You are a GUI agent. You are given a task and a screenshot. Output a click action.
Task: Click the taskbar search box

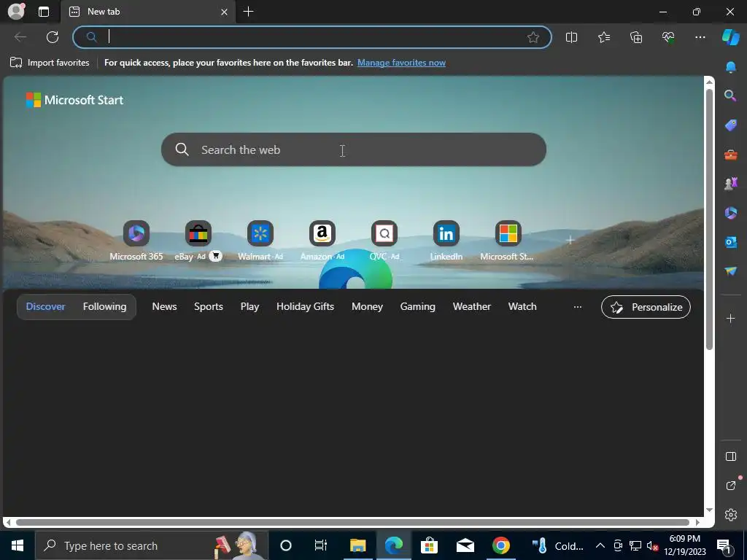coord(152,545)
